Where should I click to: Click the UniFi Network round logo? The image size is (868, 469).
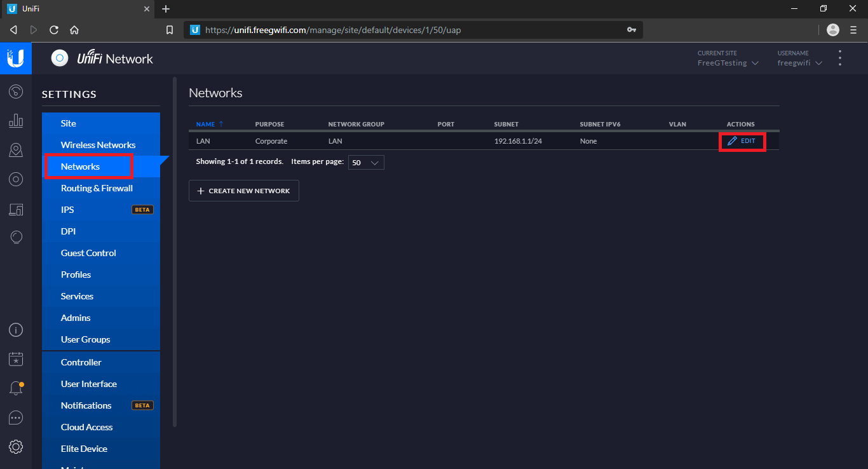(60, 58)
